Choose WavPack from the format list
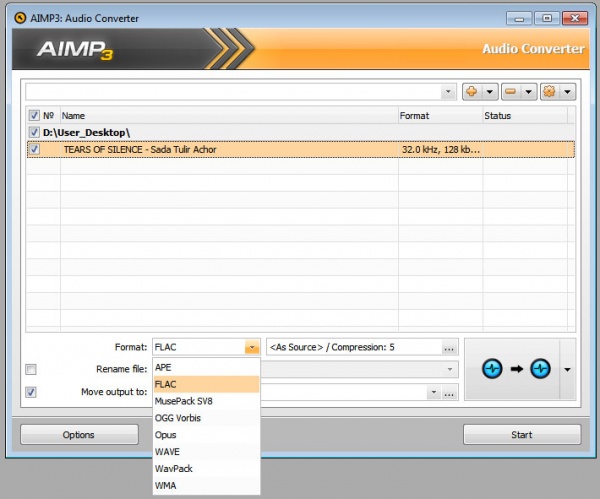 click(207, 468)
